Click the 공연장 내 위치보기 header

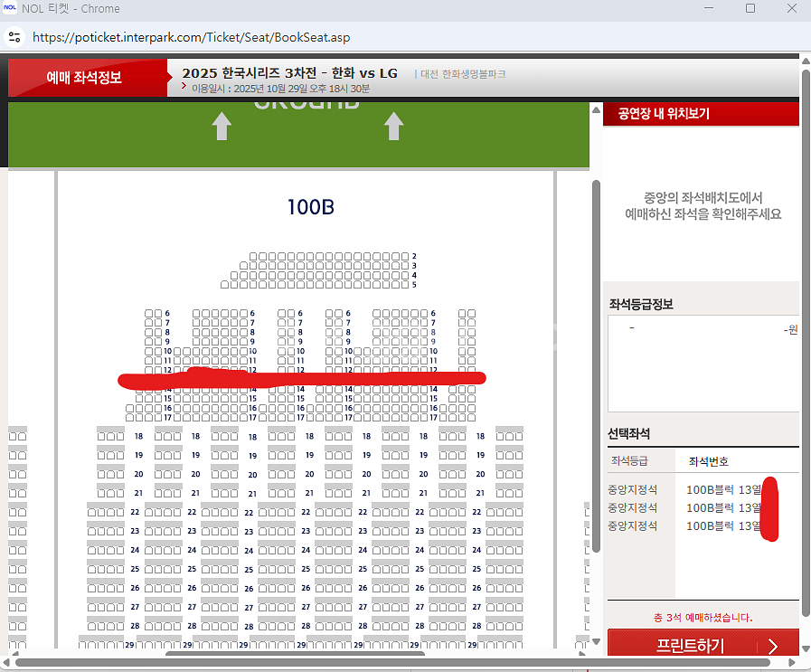[x=664, y=114]
